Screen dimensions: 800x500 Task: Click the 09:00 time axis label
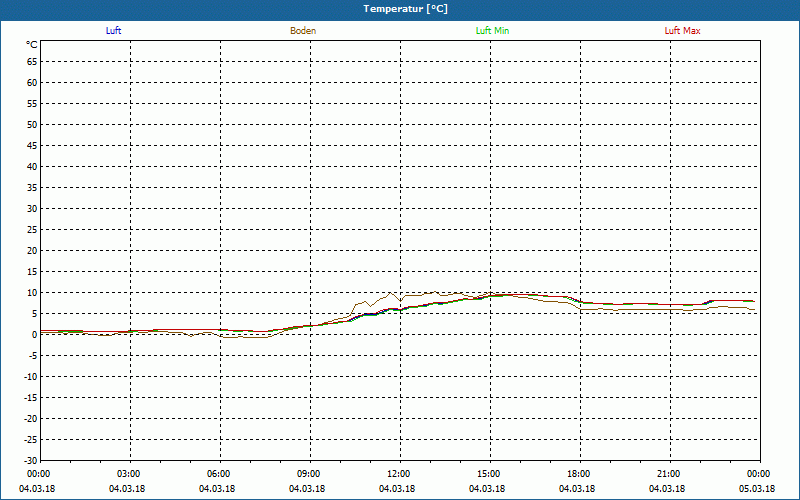(x=310, y=474)
